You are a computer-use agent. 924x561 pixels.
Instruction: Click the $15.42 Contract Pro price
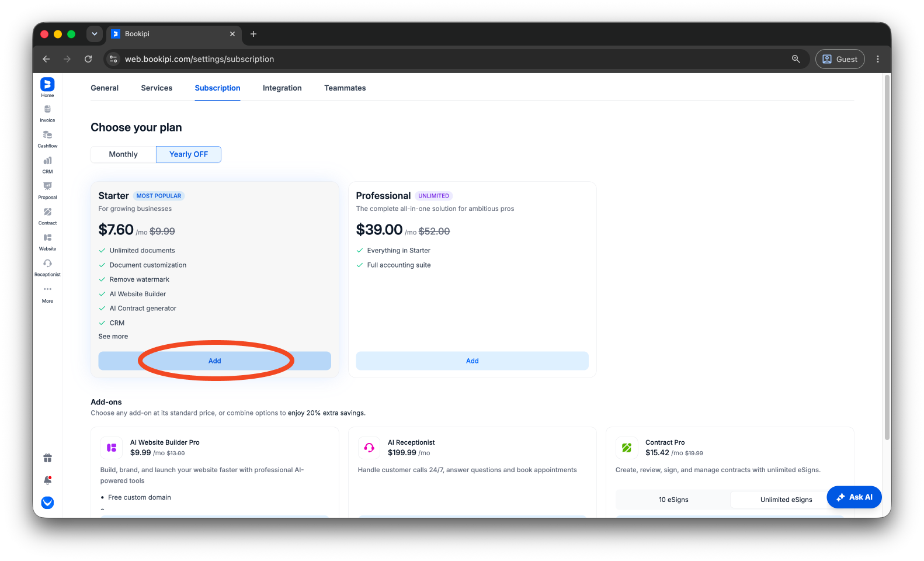click(x=657, y=453)
